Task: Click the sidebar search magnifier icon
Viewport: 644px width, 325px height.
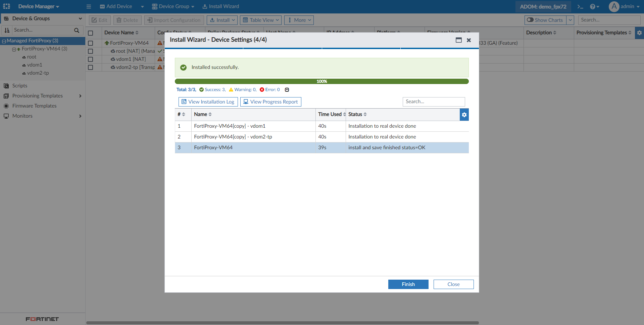Action: coord(77,30)
